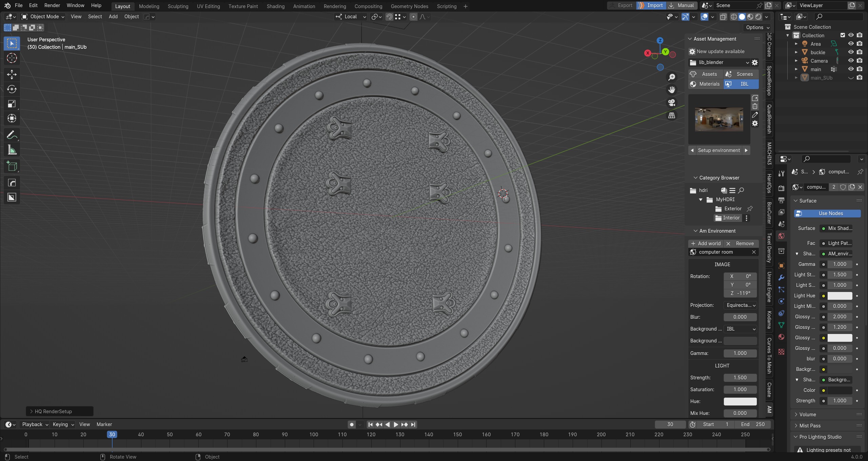Click the Add world button
The height and width of the screenshot is (461, 868).
point(706,244)
